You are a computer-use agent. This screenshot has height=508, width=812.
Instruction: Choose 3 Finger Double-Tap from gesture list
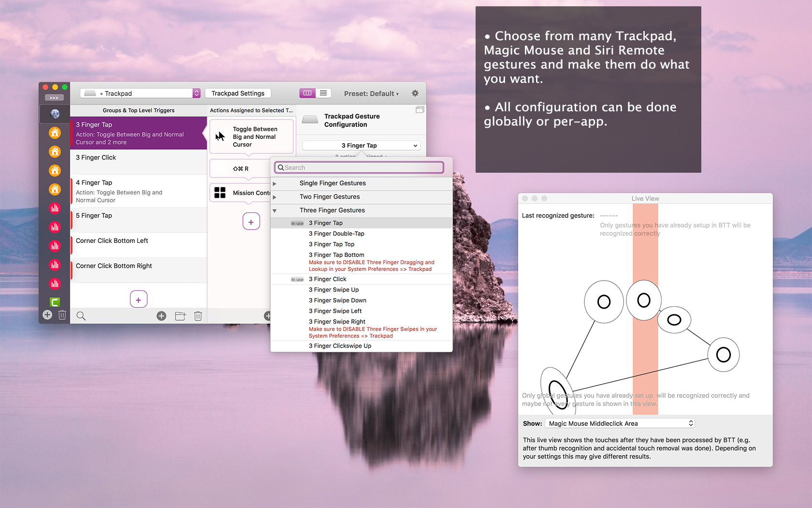coord(336,234)
